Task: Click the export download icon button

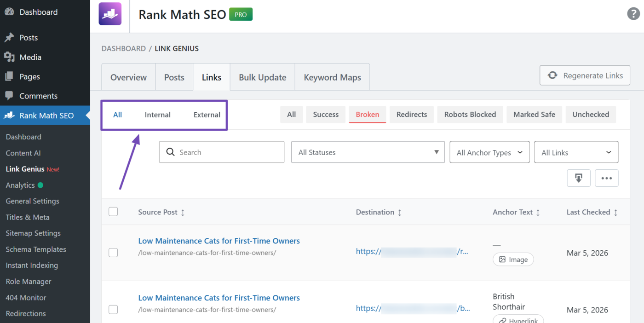Action: click(x=579, y=178)
